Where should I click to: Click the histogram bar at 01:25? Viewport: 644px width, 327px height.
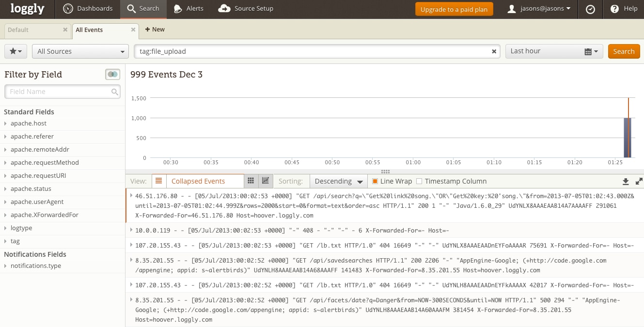point(627,138)
